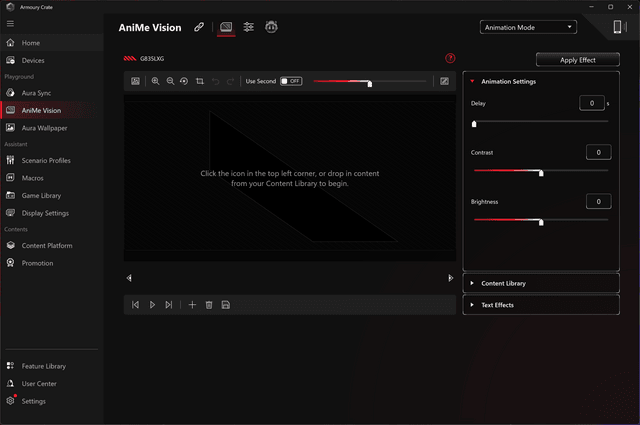This screenshot has height=425, width=640.
Task: Open Aura Sync in sidebar
Action: (52, 93)
